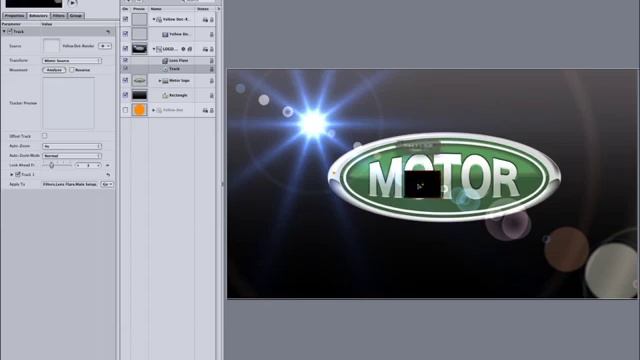Open the Auto-Zoom Mode dropdown
This screenshot has width=640, height=360.
point(72,156)
